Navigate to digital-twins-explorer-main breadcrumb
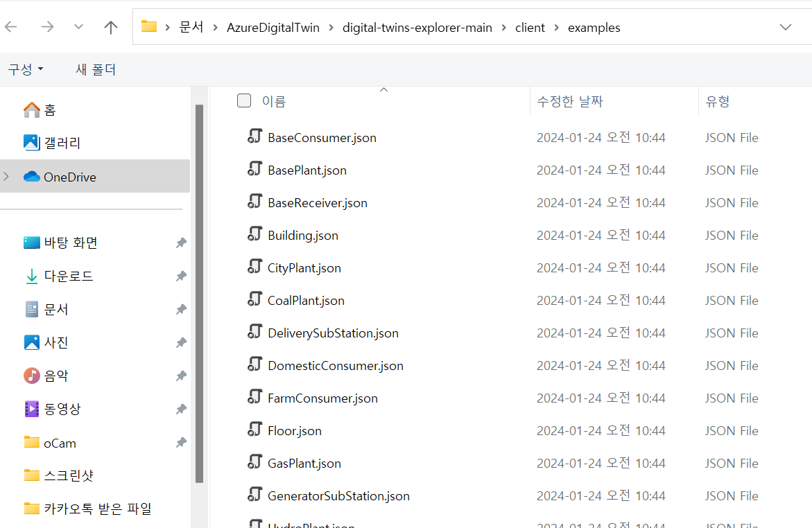The width and height of the screenshot is (812, 528). [x=417, y=28]
